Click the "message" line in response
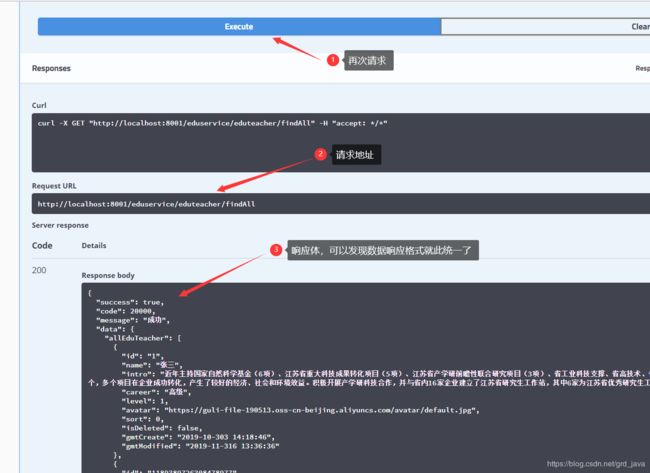The width and height of the screenshot is (650, 473). 133,320
